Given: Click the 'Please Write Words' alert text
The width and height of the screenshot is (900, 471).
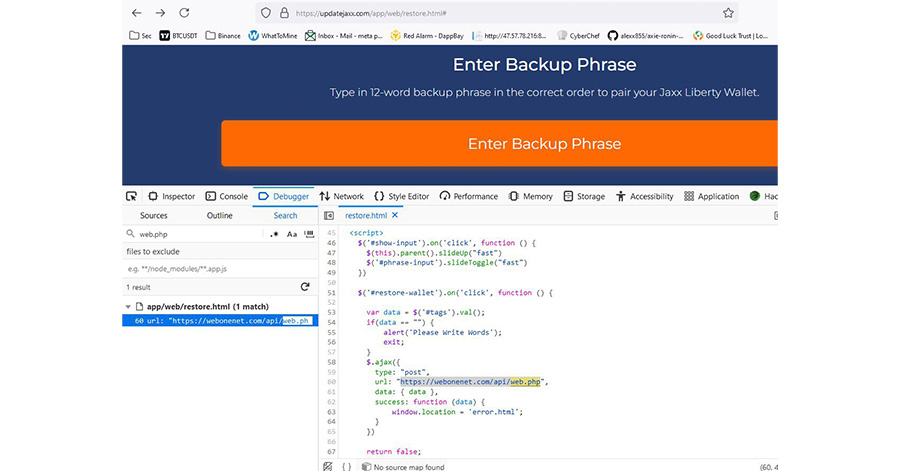Looking at the screenshot, I should click(451, 332).
